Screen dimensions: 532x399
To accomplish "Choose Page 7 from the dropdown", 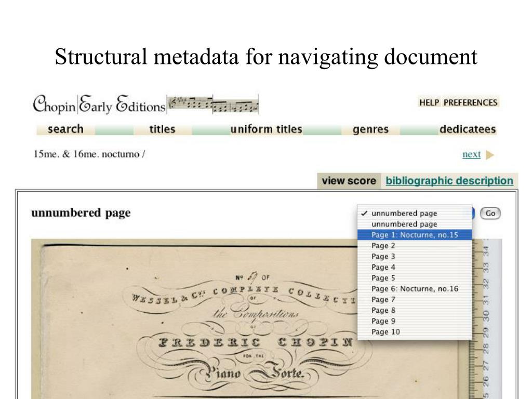I will 415,300.
